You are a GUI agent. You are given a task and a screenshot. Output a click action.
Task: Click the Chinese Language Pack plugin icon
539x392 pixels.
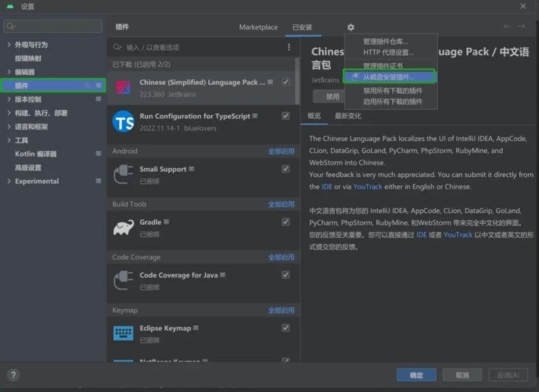(123, 86)
